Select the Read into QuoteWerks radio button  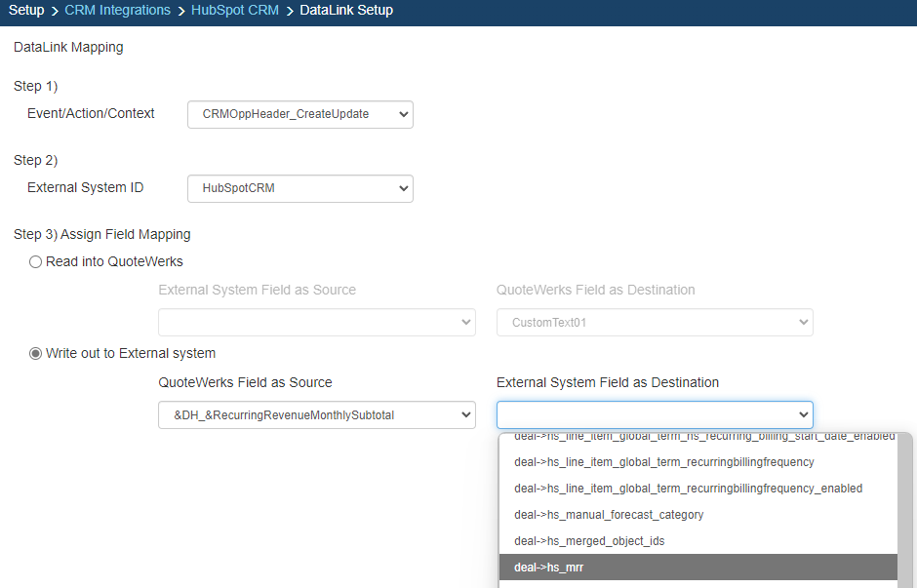point(36,261)
